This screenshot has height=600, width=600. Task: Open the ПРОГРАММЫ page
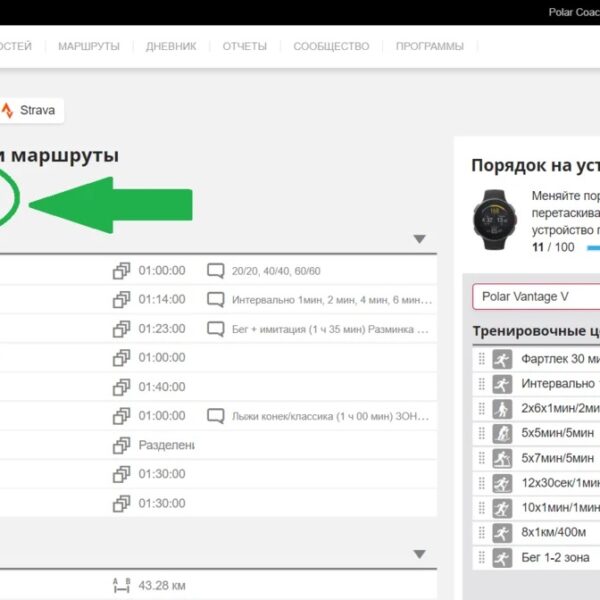[x=429, y=46]
